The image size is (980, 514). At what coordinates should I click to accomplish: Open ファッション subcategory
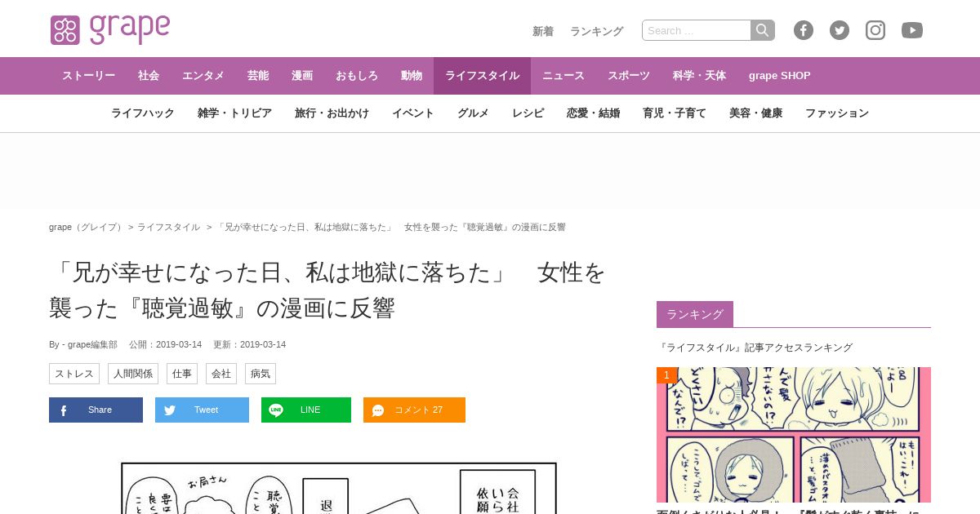coord(837,113)
